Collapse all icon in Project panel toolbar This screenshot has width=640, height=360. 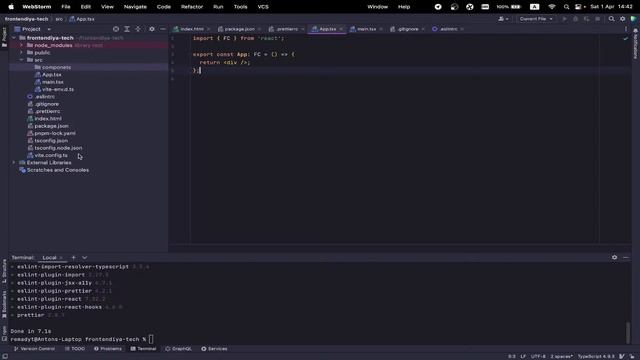[138, 29]
